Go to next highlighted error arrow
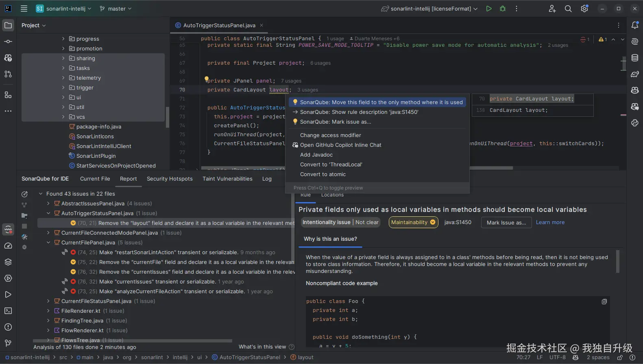This screenshot has height=364, width=643. (622, 39)
